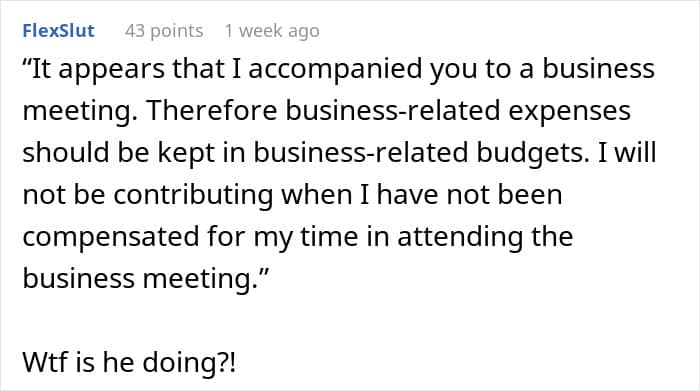Click the 1 week ago timestamp

pos(272,31)
